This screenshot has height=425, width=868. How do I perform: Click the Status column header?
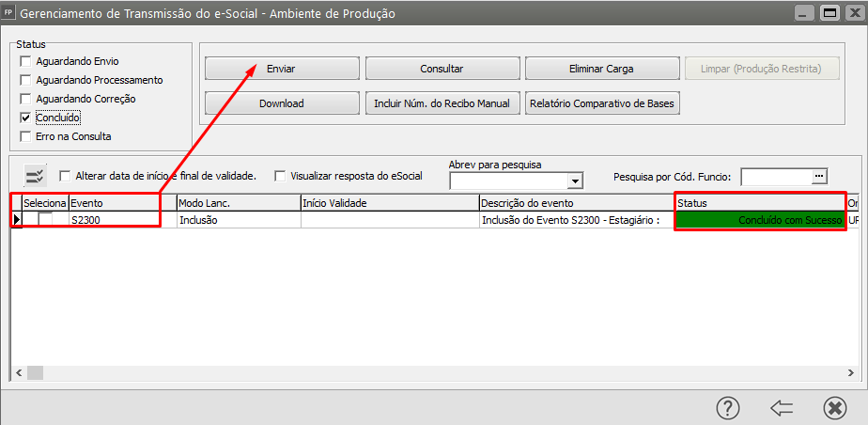[x=761, y=203]
